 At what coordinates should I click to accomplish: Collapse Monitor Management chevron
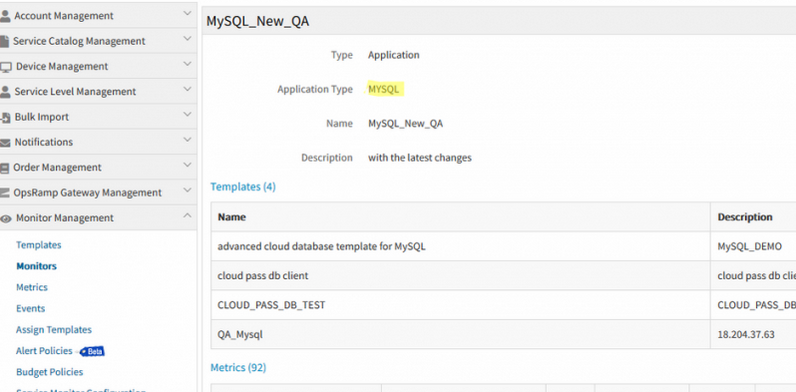tap(187, 216)
